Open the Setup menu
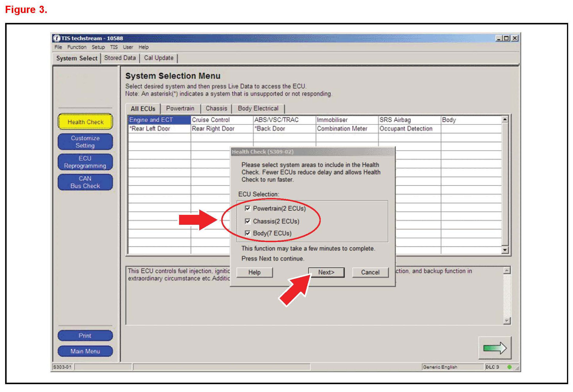This screenshot has width=573, height=392. click(x=98, y=47)
